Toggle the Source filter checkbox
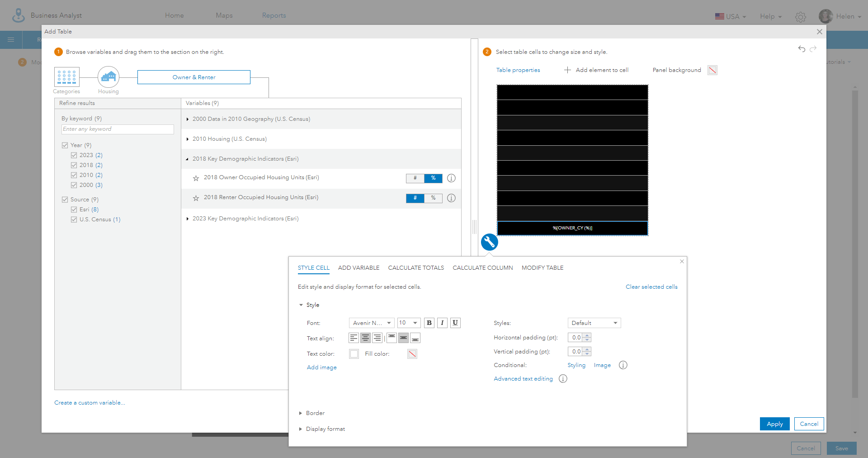 pyautogui.click(x=65, y=200)
